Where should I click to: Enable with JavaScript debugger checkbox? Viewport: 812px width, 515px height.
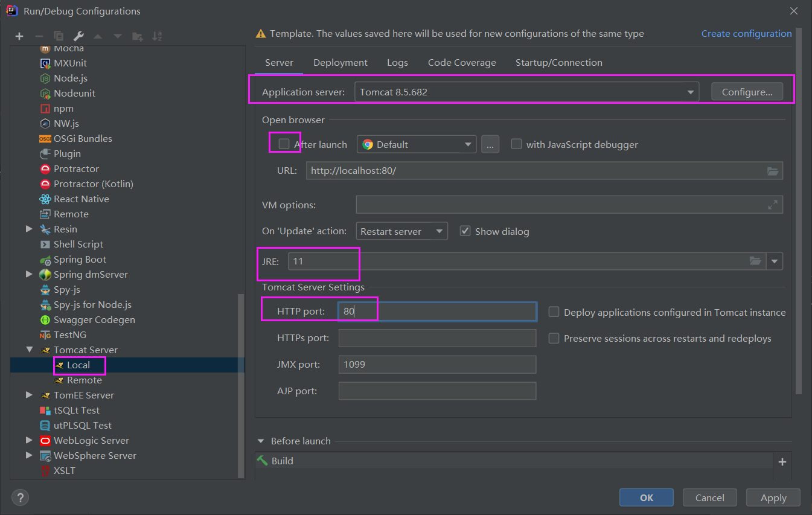[x=516, y=144]
